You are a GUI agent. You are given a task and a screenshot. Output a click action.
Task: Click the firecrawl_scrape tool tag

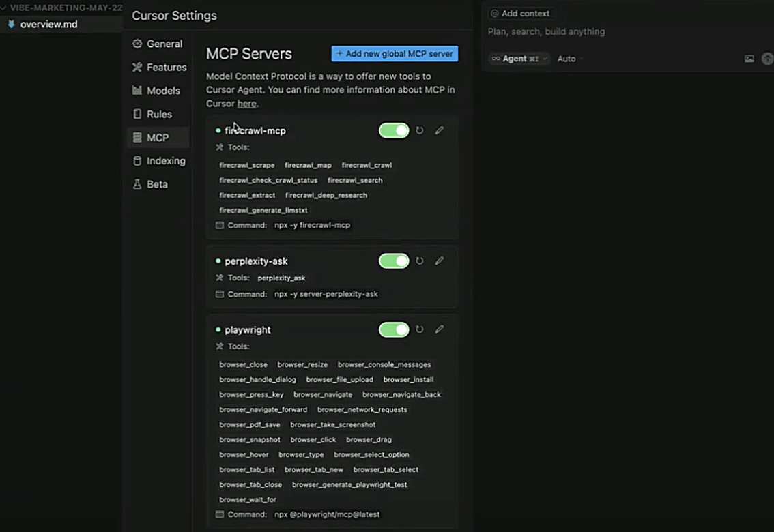click(x=247, y=165)
